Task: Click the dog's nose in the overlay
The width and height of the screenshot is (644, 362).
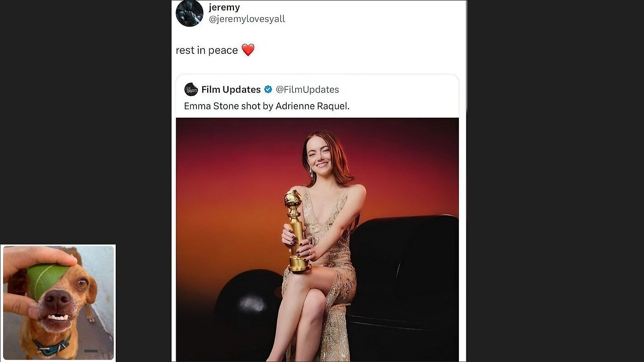Action: pyautogui.click(x=57, y=300)
